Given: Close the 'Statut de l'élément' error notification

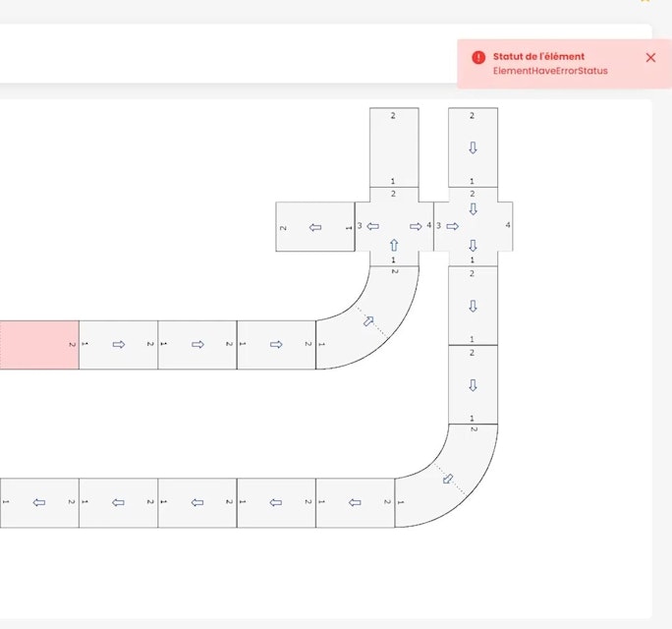Looking at the screenshot, I should pyautogui.click(x=650, y=58).
